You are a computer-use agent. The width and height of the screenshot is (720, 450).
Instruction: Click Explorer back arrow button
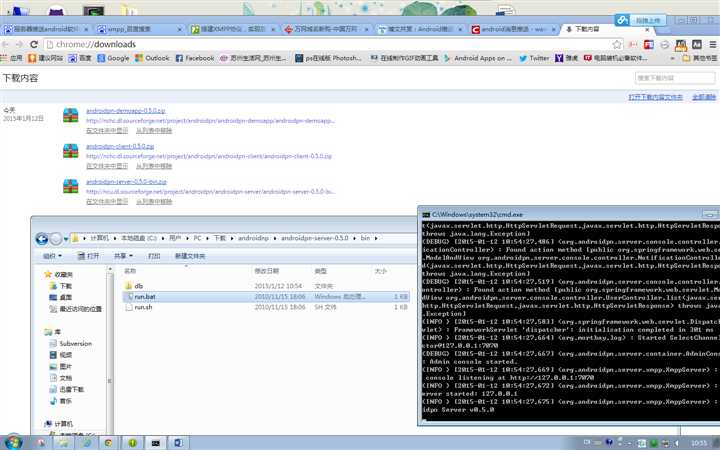[42, 239]
